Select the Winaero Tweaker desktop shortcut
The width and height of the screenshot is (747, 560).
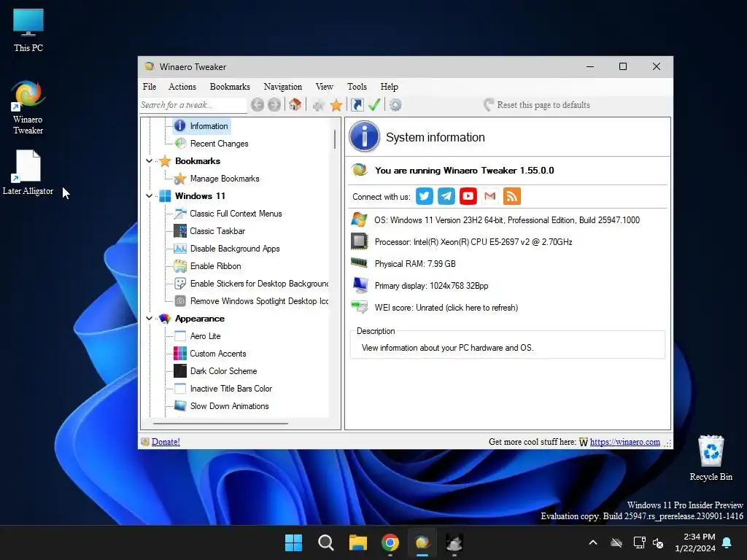[x=28, y=108]
